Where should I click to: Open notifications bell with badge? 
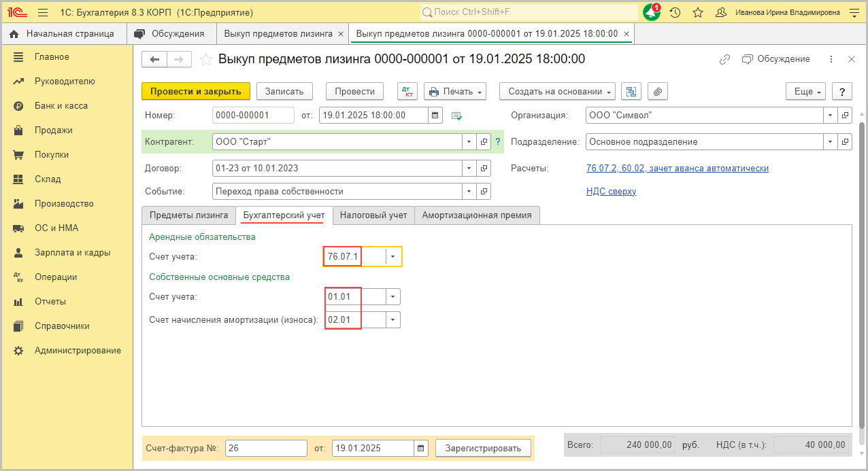[651, 12]
